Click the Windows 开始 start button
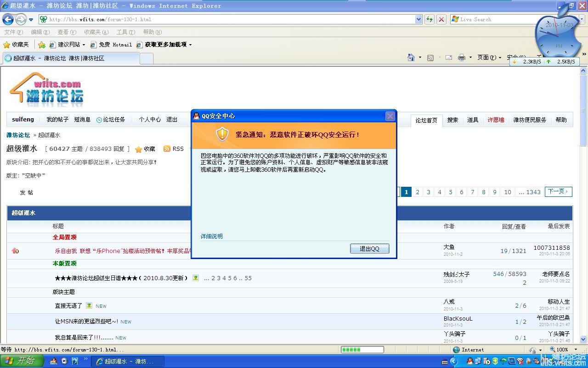Image resolution: width=588 pixels, height=368 pixels. tap(22, 361)
